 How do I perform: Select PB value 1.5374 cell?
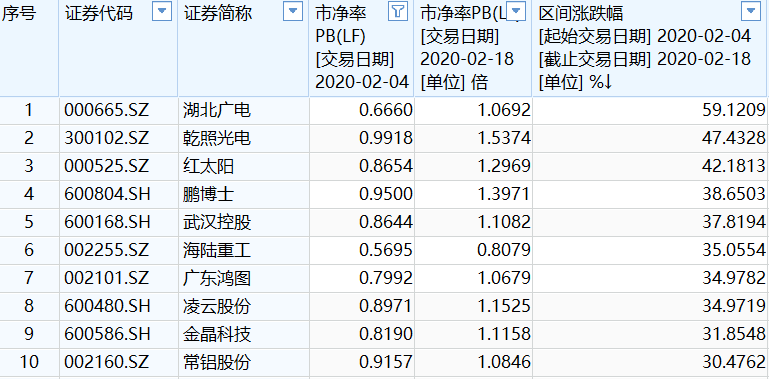tap(473, 138)
